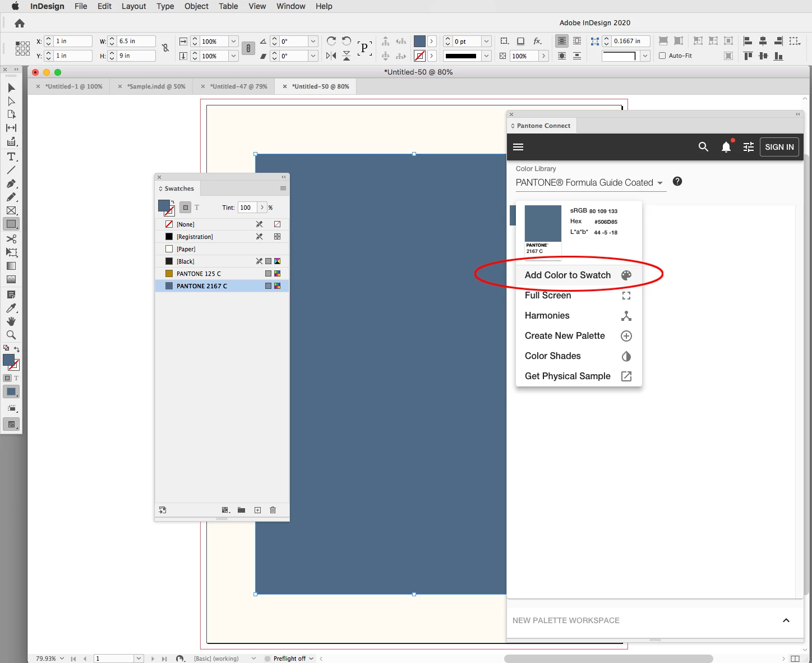This screenshot has height=663, width=812.
Task: Toggle constrain proportions for scaling
Action: 248,48
